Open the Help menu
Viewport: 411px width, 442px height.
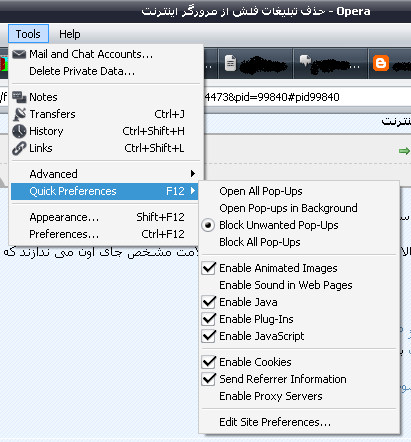point(70,34)
